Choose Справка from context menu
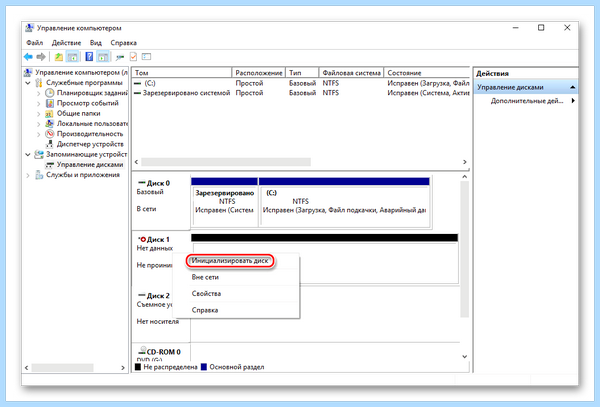 coord(205,310)
